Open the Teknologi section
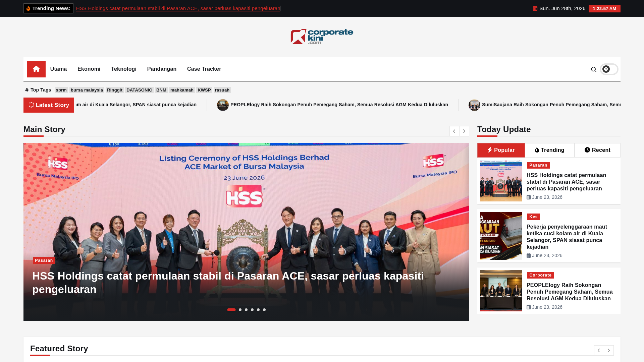 pyautogui.click(x=124, y=69)
